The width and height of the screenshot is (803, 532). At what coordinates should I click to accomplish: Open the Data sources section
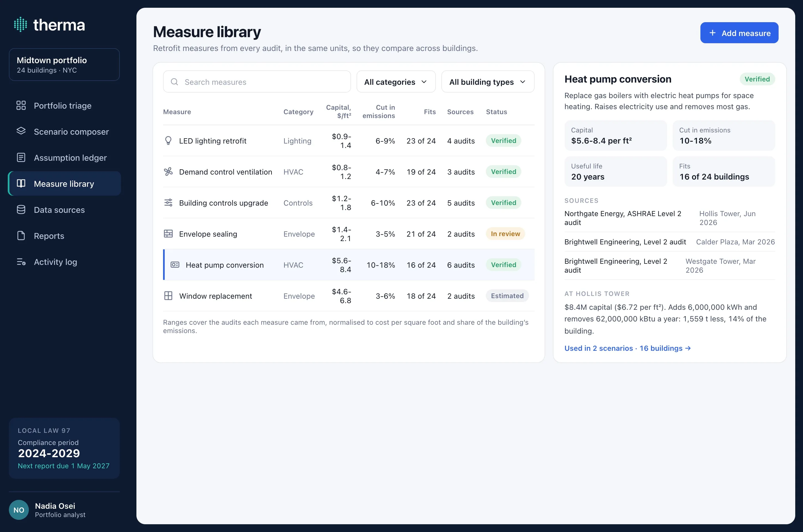pyautogui.click(x=64, y=210)
